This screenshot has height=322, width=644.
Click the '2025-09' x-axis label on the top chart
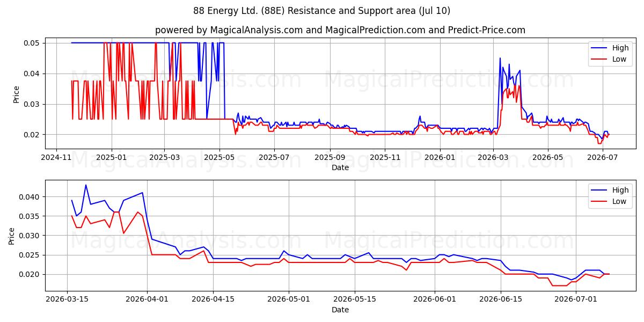pyautogui.click(x=330, y=158)
